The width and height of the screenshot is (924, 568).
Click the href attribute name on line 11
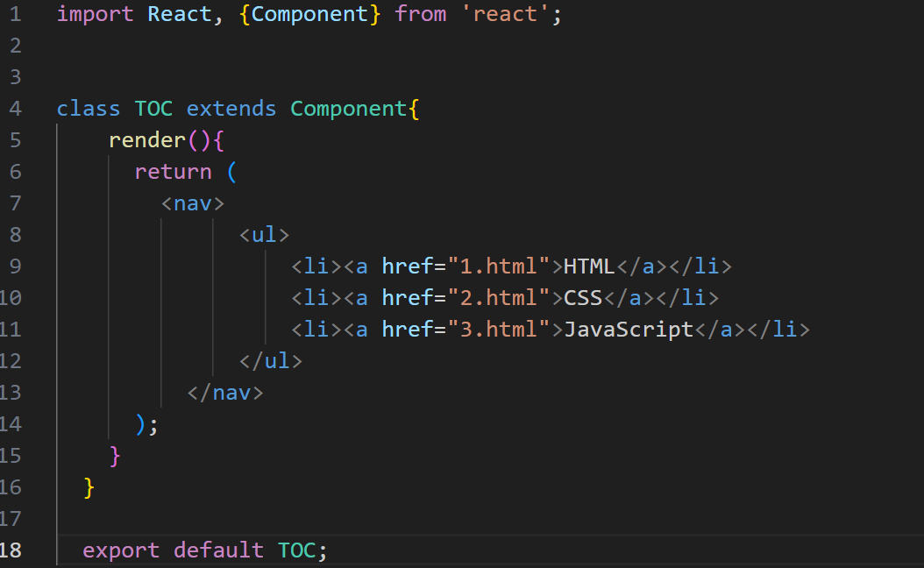click(408, 330)
